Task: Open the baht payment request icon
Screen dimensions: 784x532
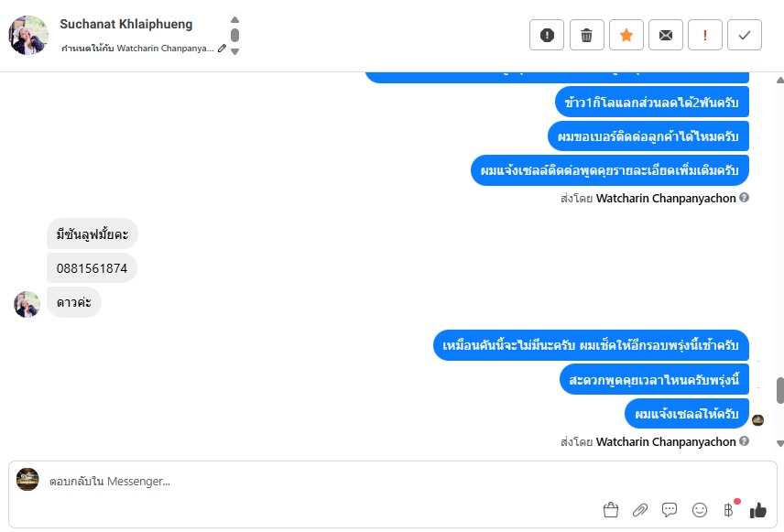Action: tap(729, 509)
